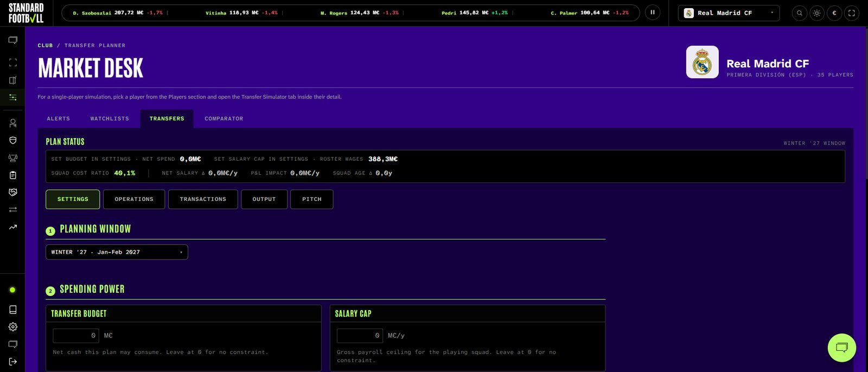Pause the scrolling player ticker
This screenshot has width=868, height=372.
pos(653,12)
